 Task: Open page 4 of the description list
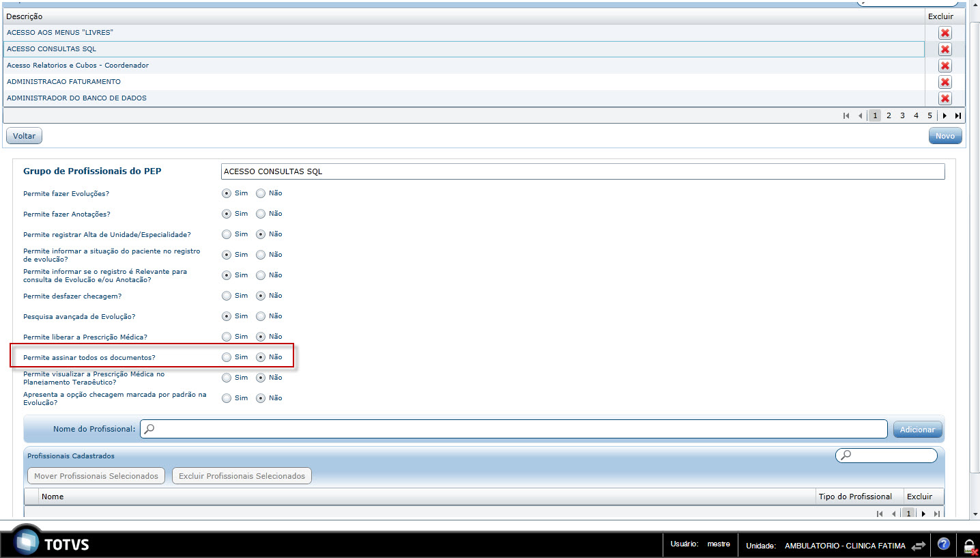point(916,115)
